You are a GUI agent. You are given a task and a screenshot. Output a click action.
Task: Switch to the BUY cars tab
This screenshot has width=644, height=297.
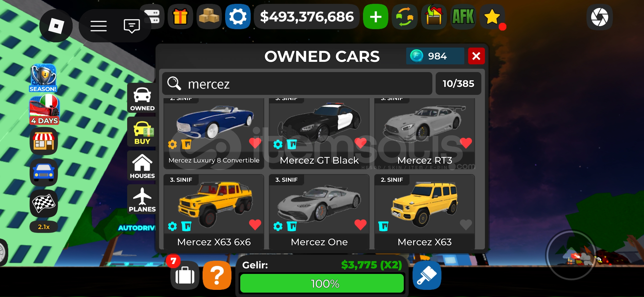point(142,133)
